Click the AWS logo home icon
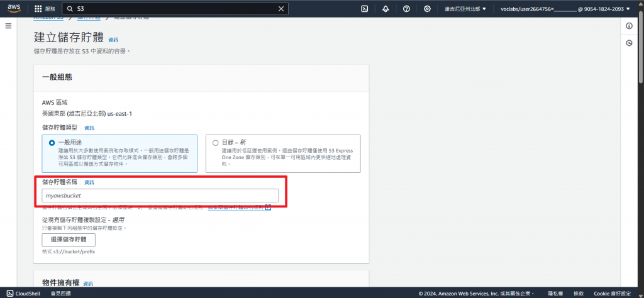 coord(14,9)
